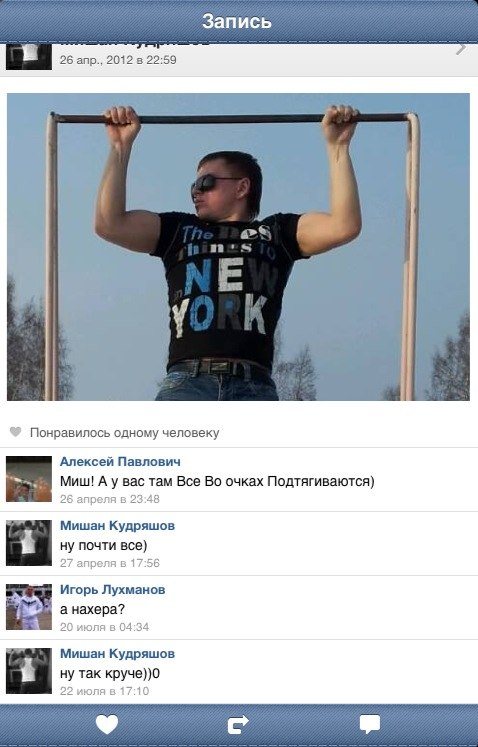
Task: Open the chevron arrow in post header
Action: click(461, 48)
